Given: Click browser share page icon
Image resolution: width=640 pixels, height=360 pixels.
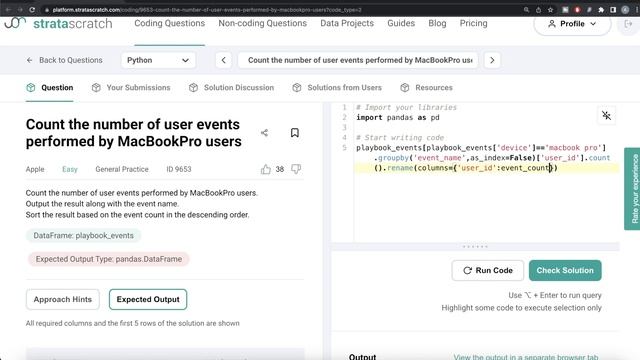Looking at the screenshot, I should tap(538, 9).
